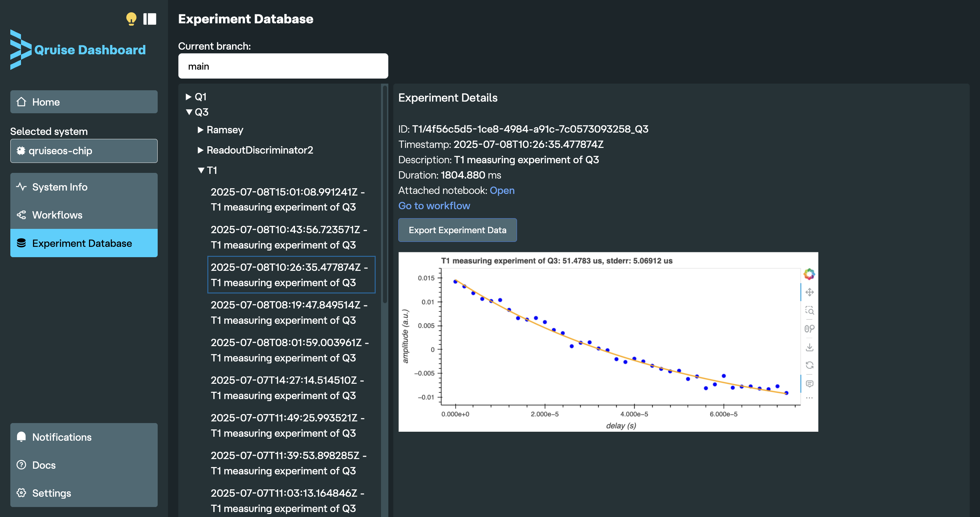Screen dimensions: 980x517
Task: Click the lightbulb theme icon
Action: (x=131, y=19)
